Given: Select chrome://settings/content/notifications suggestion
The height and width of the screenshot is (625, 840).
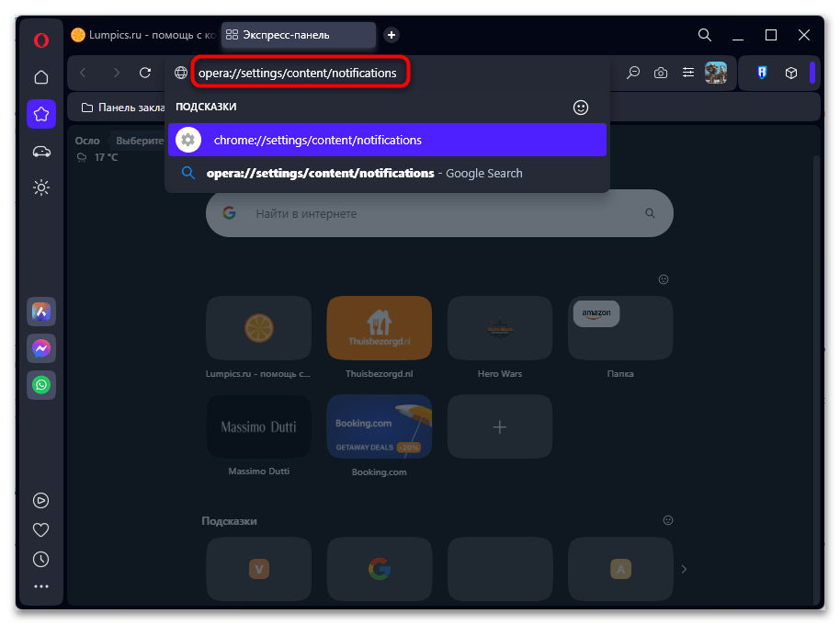Looking at the screenshot, I should [387, 141].
